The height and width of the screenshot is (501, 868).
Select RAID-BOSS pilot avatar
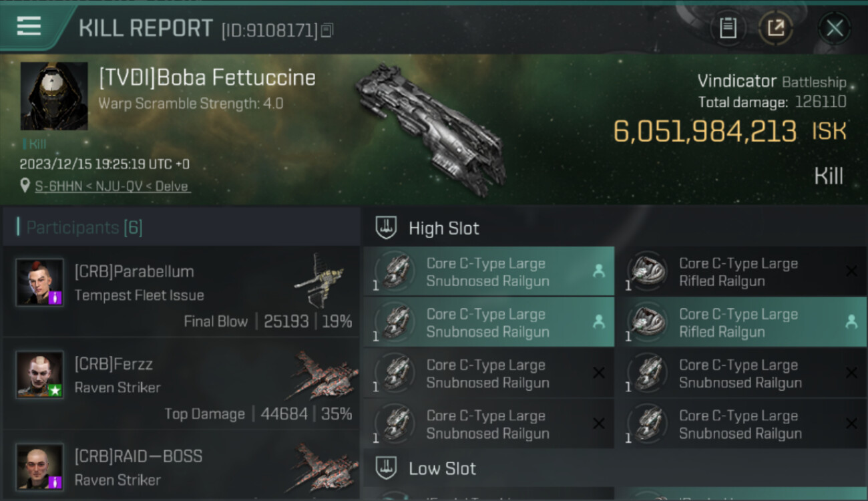[40, 466]
